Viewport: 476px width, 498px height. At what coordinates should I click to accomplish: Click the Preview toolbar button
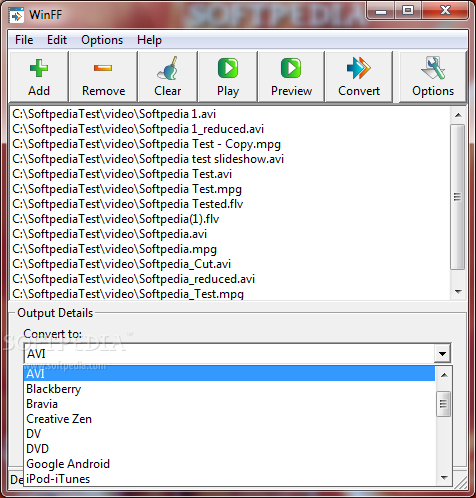pos(291,77)
